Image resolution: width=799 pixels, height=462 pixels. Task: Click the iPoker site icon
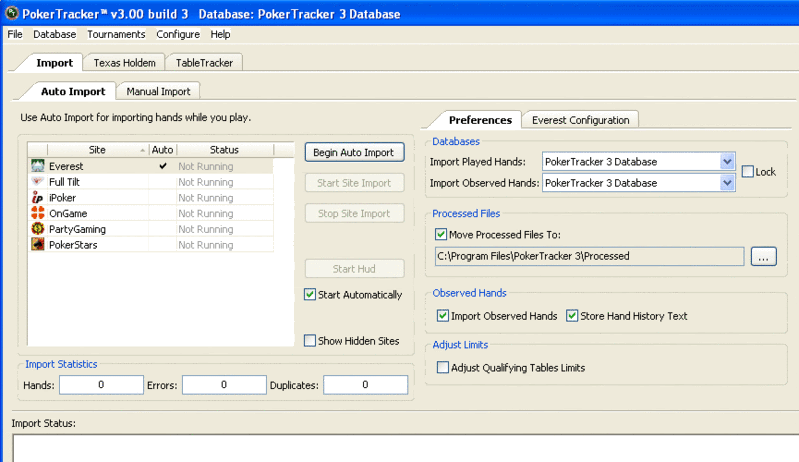[x=38, y=198]
